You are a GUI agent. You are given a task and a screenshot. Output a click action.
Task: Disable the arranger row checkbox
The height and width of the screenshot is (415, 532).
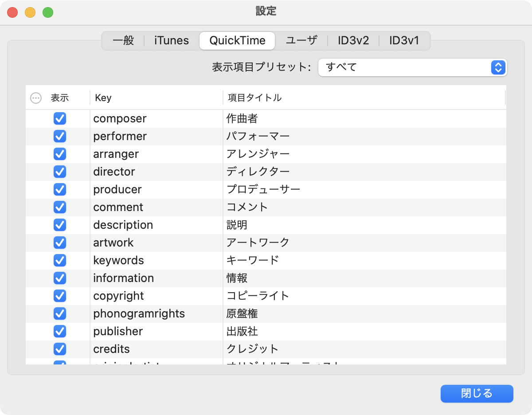(60, 154)
